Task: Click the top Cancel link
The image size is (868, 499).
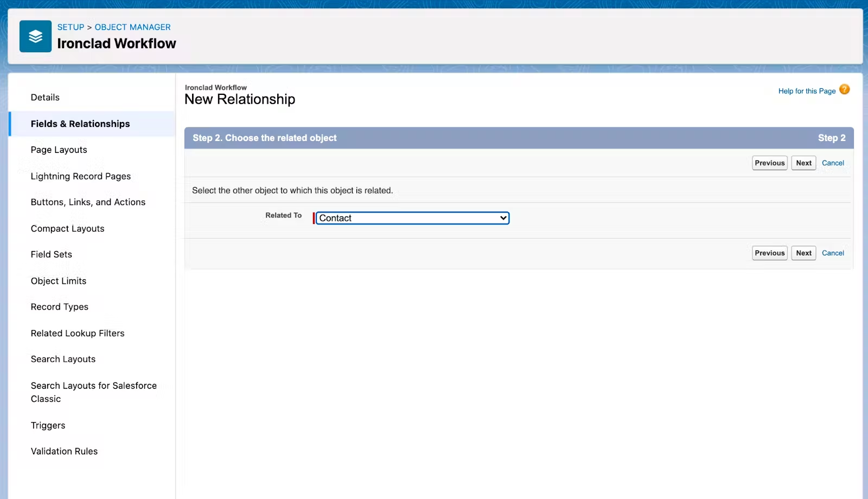Action: (x=833, y=163)
